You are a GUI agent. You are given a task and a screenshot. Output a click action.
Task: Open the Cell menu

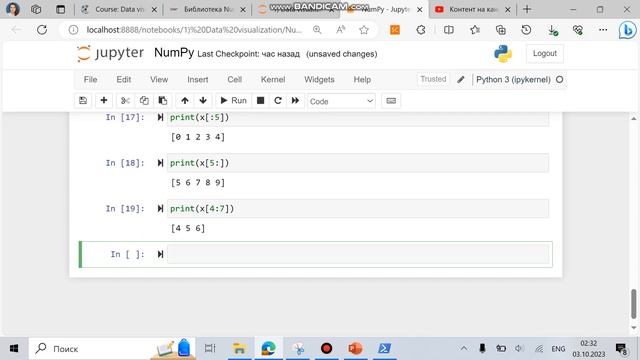point(235,80)
